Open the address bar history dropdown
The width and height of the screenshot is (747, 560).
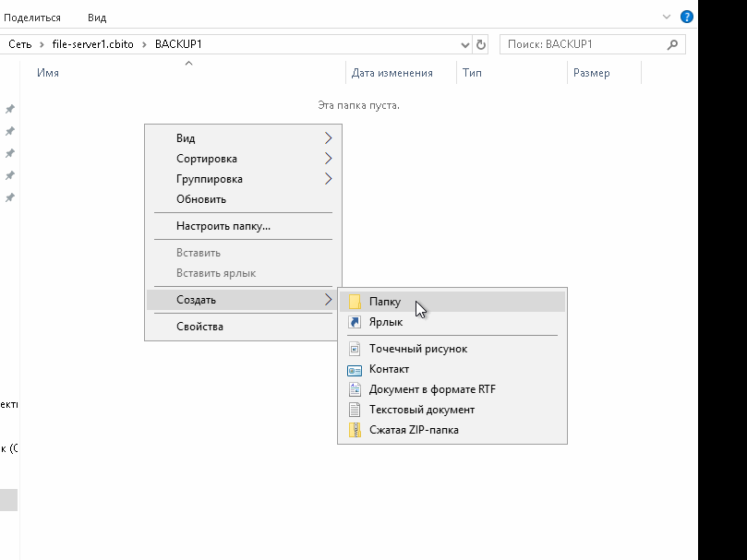464,44
